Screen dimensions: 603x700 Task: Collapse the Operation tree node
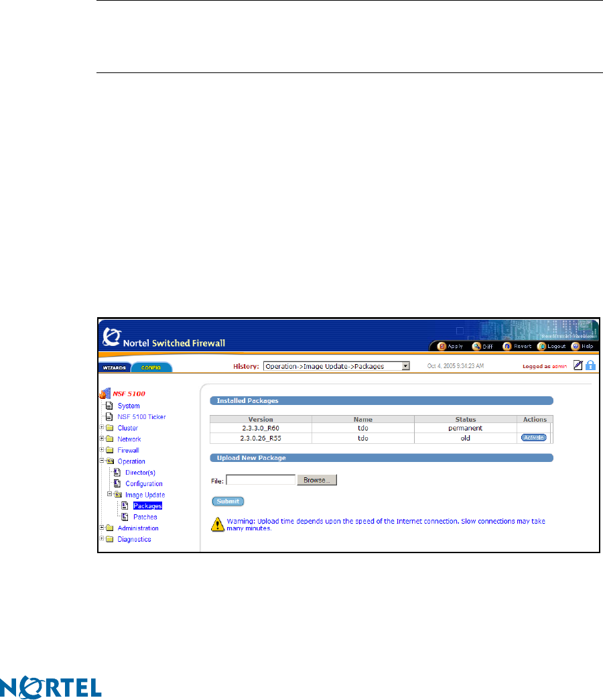click(102, 461)
